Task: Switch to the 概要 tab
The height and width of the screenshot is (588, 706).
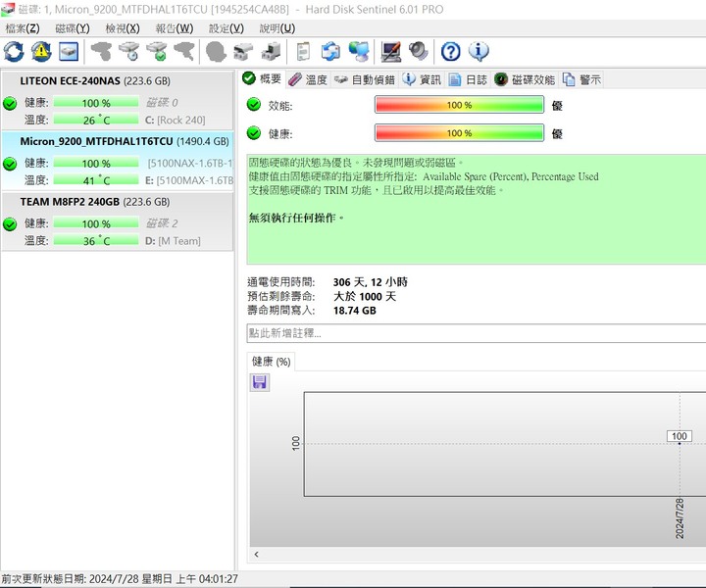Action: [x=262, y=78]
